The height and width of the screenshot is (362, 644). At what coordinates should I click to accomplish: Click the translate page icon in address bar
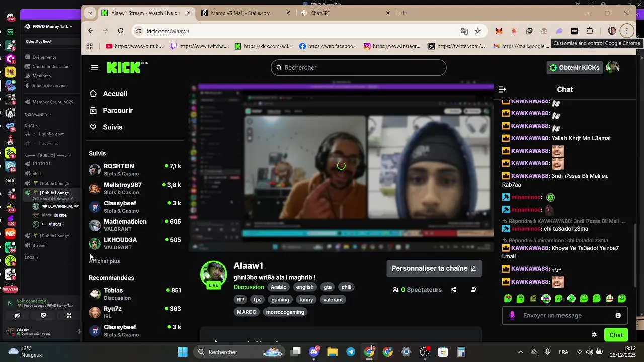[x=464, y=31]
